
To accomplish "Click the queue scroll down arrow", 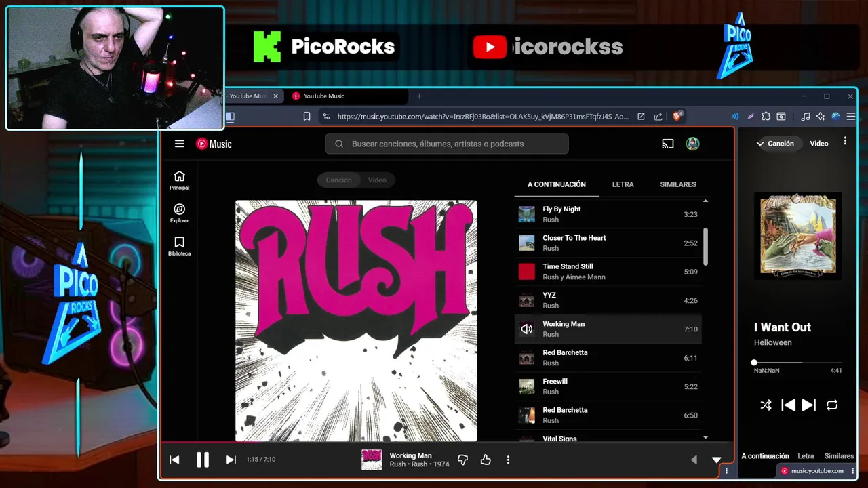I will pos(705,438).
